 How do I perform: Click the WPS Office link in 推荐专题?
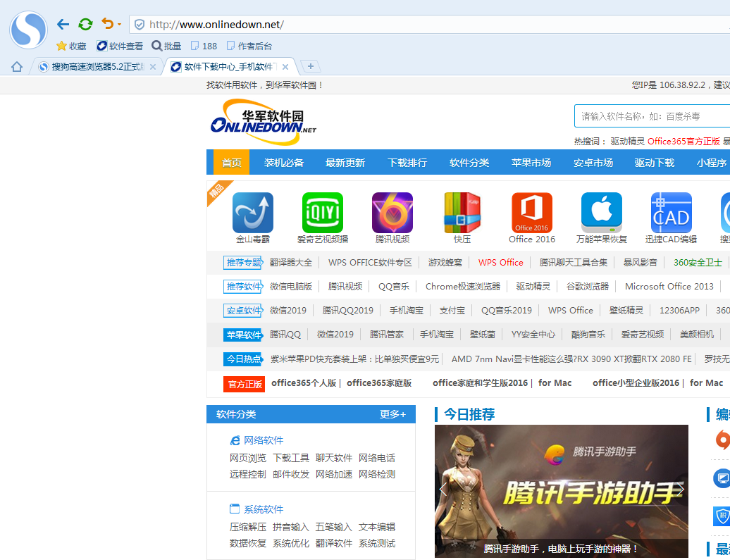[500, 262]
